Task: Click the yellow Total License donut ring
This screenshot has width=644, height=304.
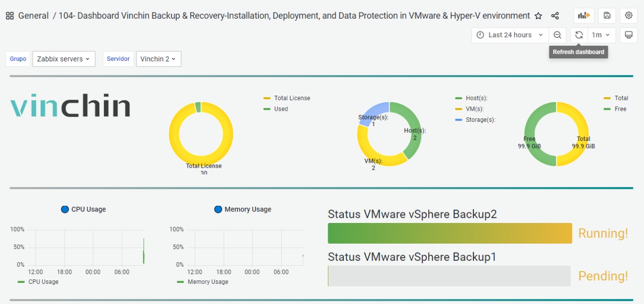Action: [x=175, y=134]
